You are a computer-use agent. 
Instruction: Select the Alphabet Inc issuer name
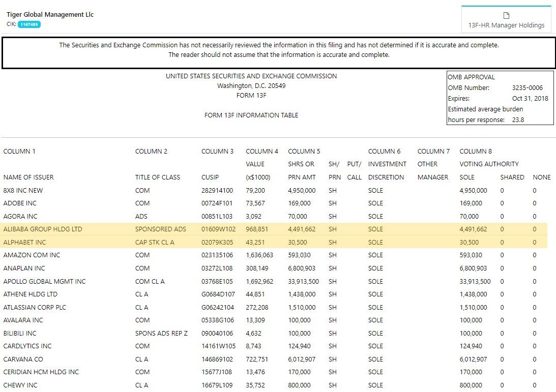24,243
